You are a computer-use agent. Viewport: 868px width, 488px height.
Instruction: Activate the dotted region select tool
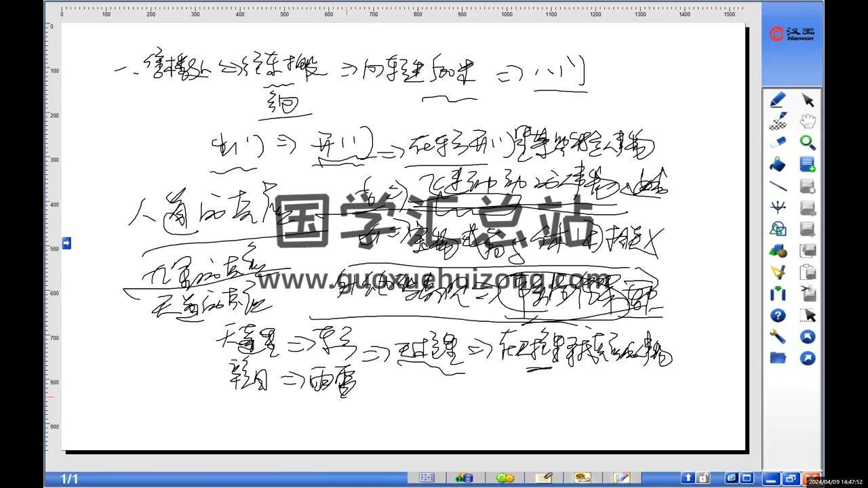click(x=808, y=315)
